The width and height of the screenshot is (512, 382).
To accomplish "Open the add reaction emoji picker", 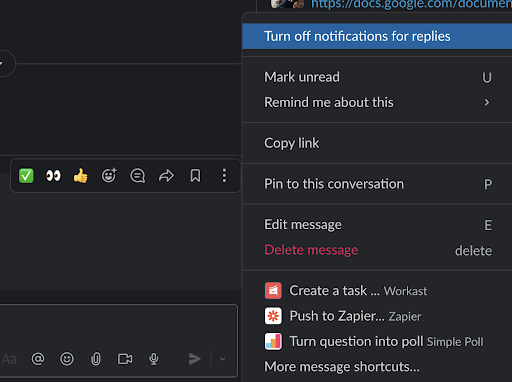I will [109, 176].
